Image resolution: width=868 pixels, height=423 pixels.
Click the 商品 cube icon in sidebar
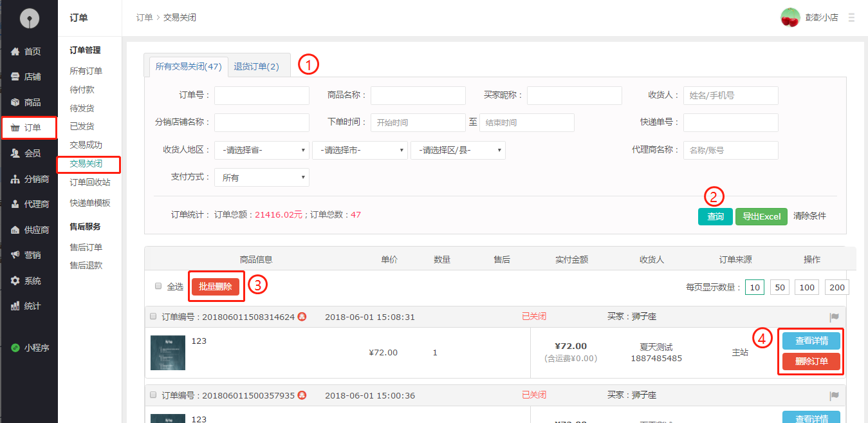coord(15,102)
